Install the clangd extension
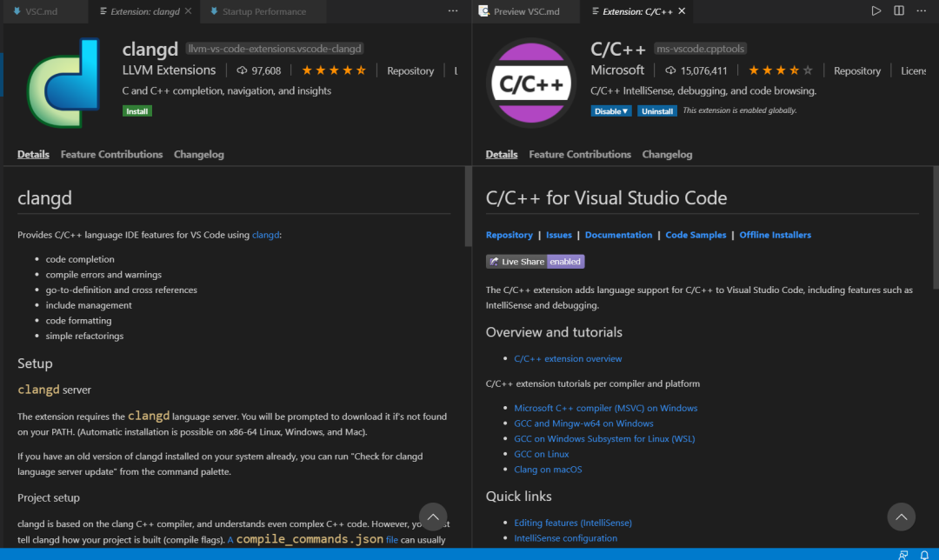The height and width of the screenshot is (560, 939). coord(137,111)
